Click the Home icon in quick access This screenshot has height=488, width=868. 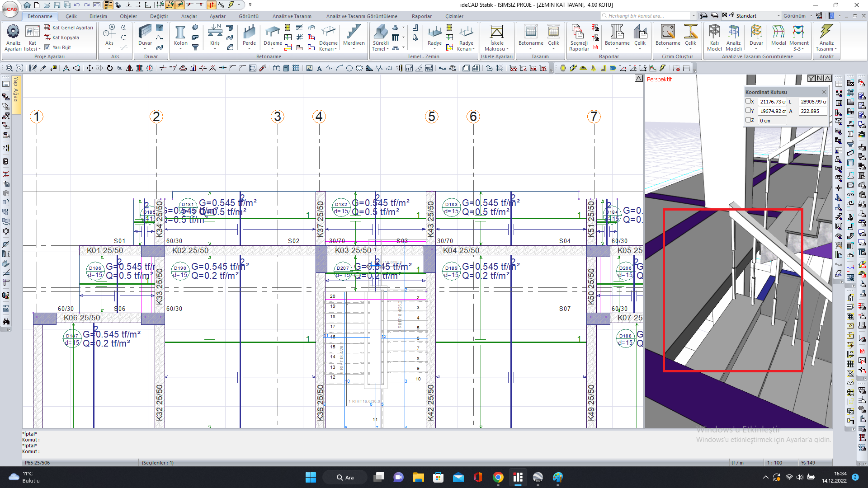click(x=27, y=5)
